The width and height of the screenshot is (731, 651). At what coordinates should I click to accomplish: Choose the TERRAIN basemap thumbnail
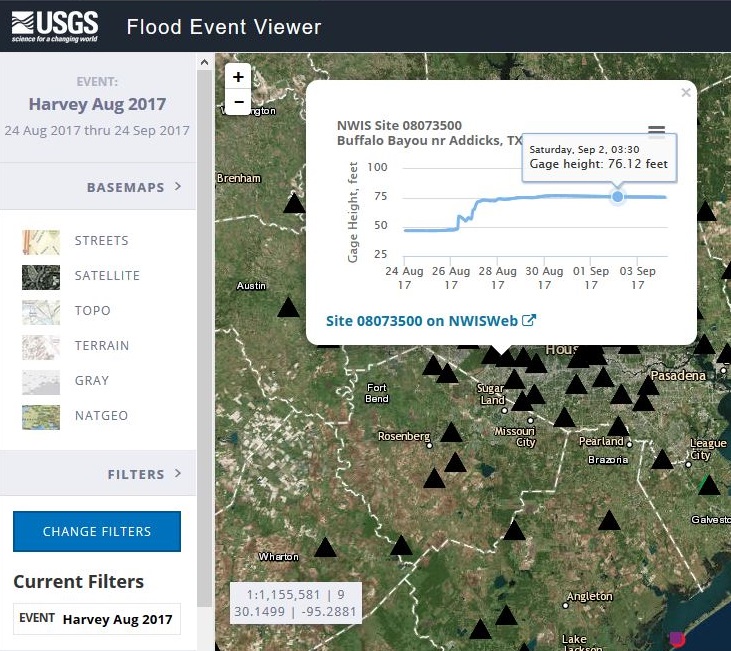click(x=41, y=347)
